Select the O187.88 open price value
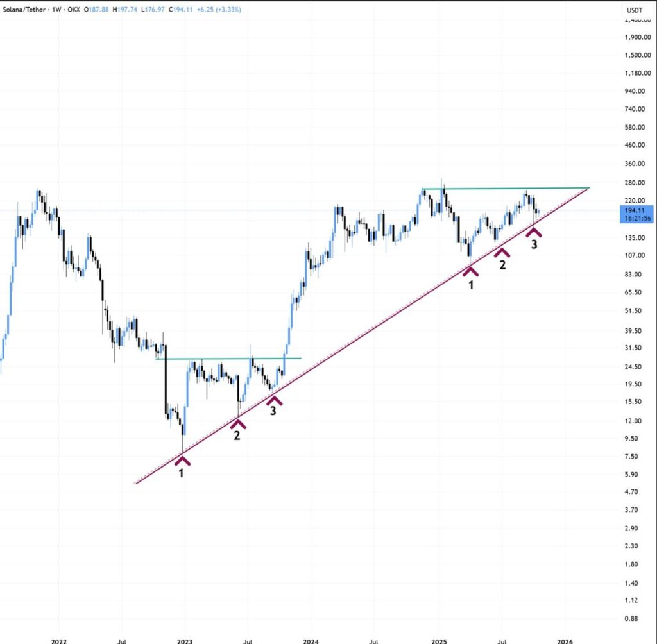Screen dimensions: 657x644 [x=98, y=10]
